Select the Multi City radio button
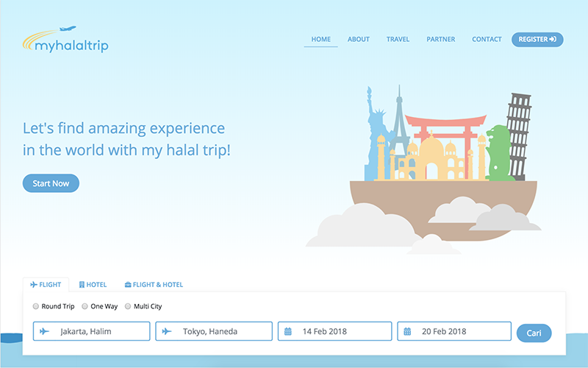Viewport: 588px width, 368px height. coord(128,306)
